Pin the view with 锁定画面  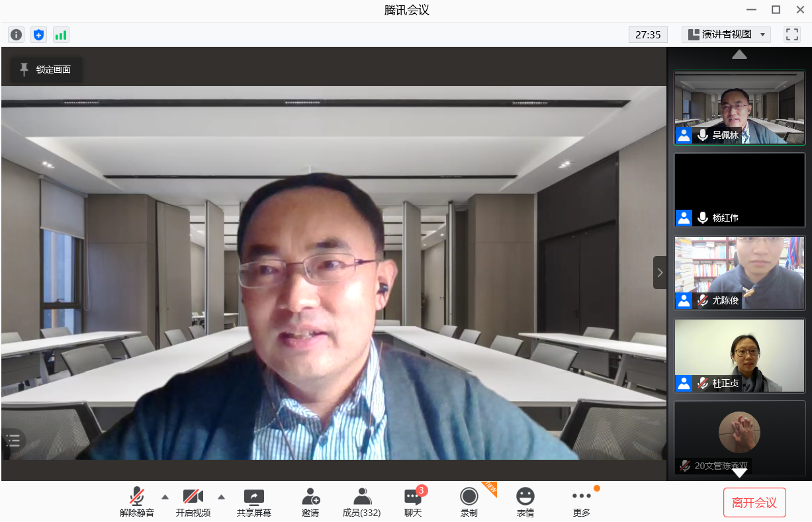pyautogui.click(x=46, y=69)
